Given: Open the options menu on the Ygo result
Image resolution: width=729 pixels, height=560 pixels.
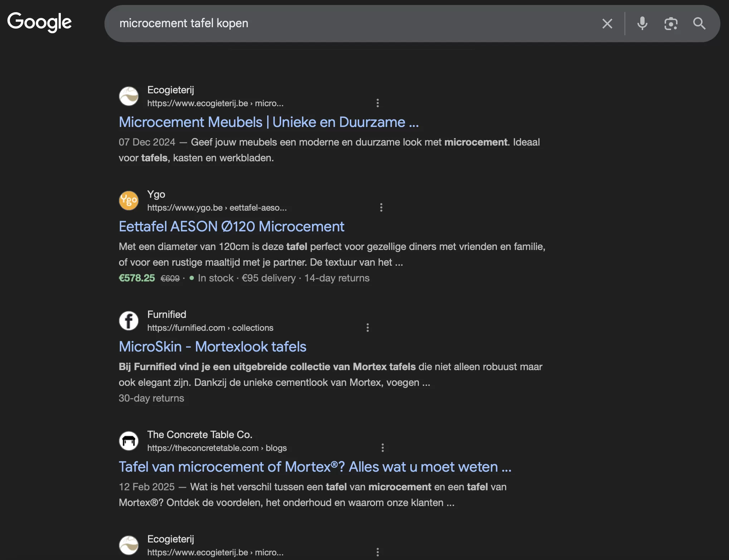Looking at the screenshot, I should (x=381, y=207).
